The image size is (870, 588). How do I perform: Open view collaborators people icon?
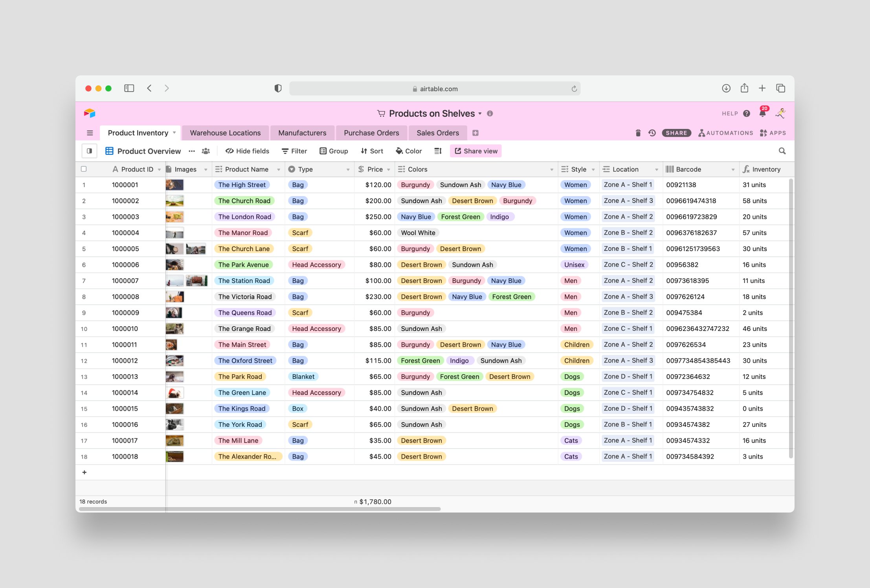pyautogui.click(x=206, y=151)
